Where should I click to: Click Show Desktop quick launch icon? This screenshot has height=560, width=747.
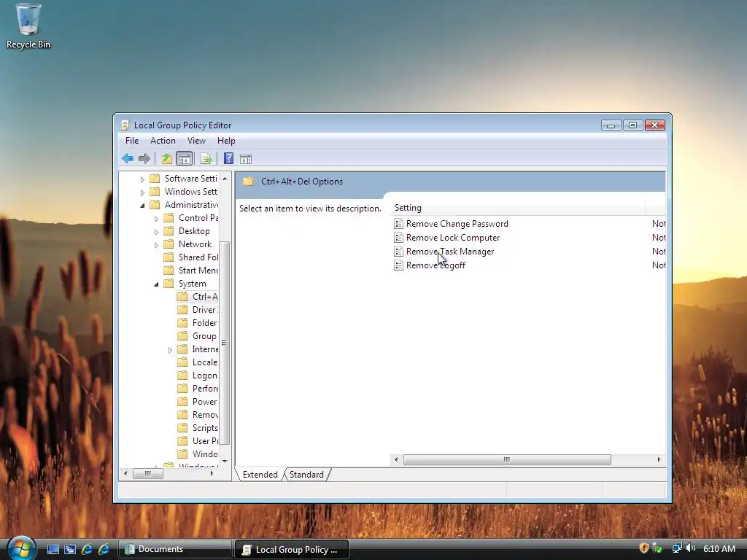(53, 549)
